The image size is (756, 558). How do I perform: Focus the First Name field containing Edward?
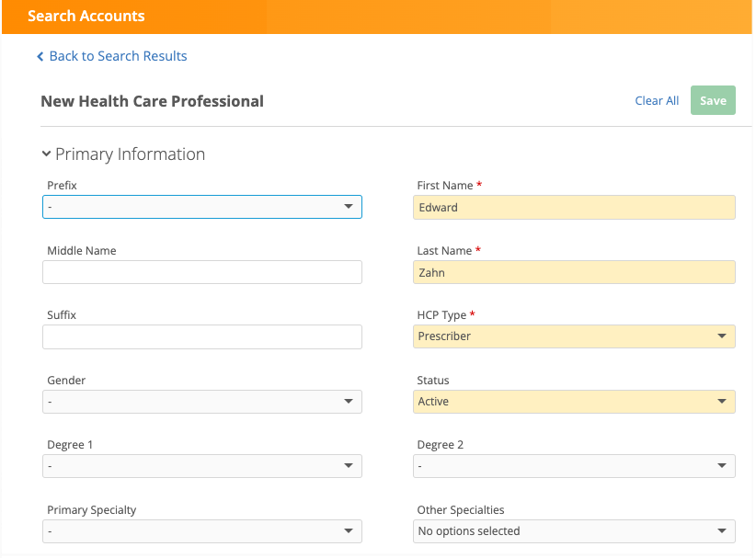(x=574, y=208)
